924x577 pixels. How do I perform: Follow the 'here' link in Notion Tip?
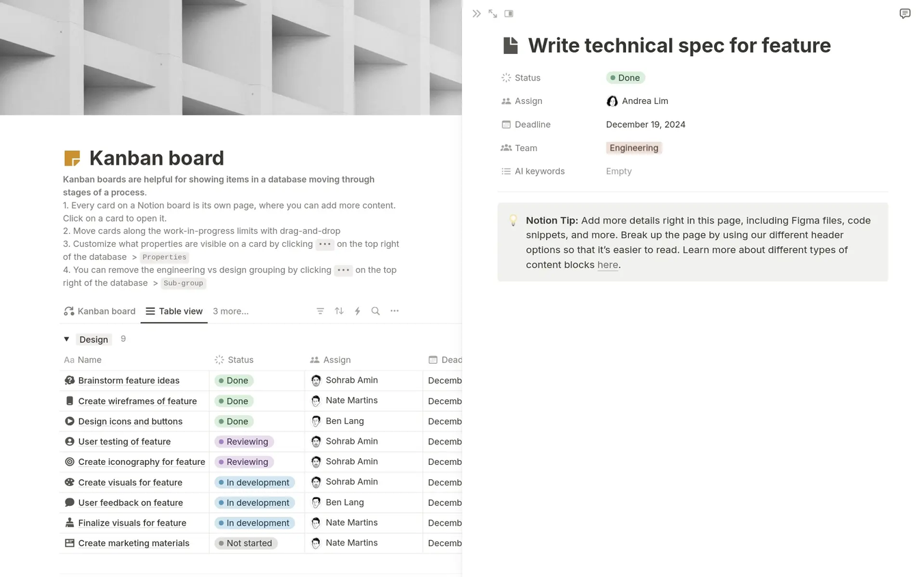608,265
